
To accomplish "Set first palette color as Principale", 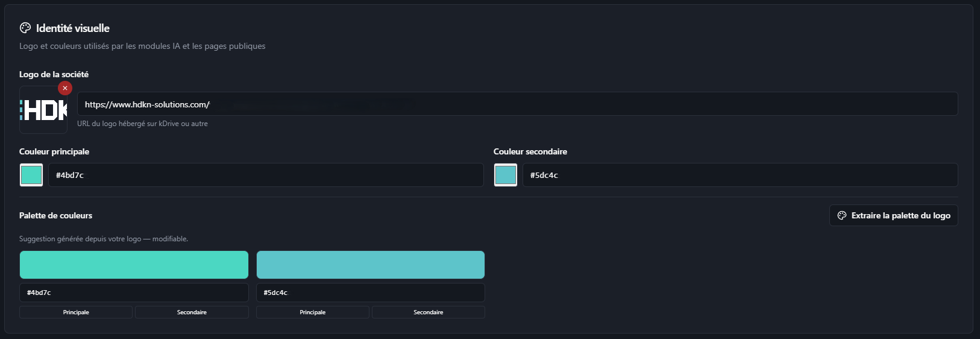I will pyautogui.click(x=76, y=312).
